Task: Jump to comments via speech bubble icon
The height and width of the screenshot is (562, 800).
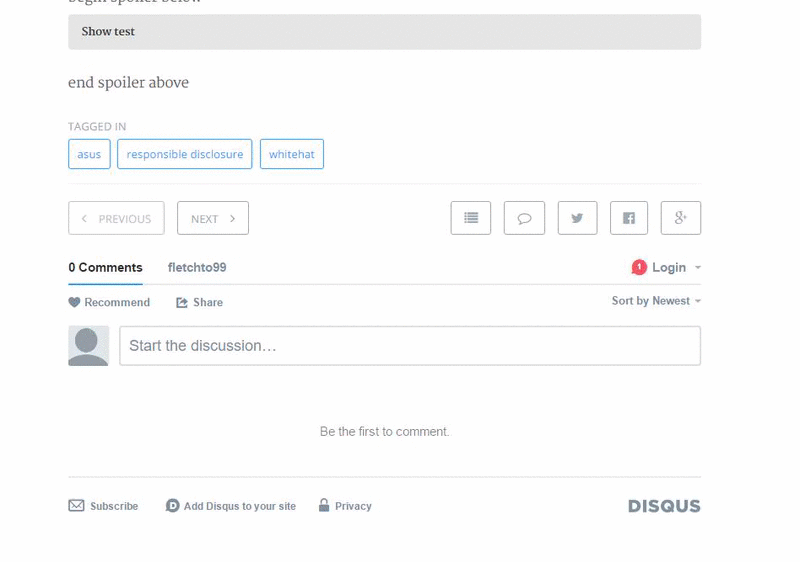Action: click(x=524, y=218)
